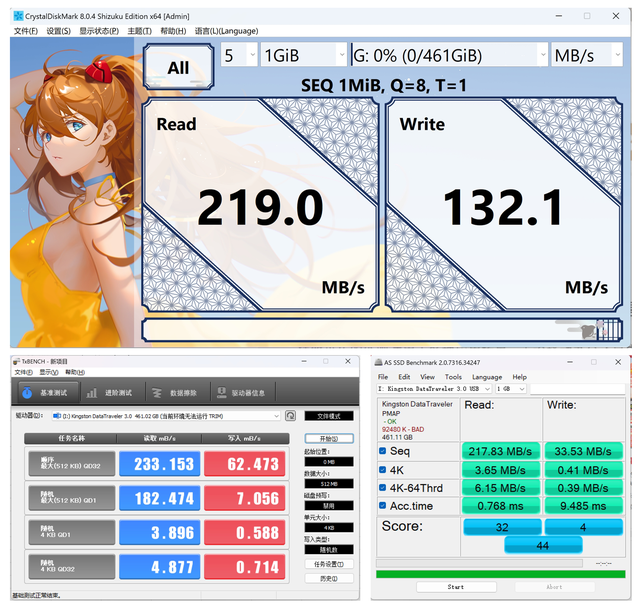This screenshot has height=608, width=640.
Task: Open the 文件(F) menu in CrystalDiskMark
Action: [x=26, y=31]
